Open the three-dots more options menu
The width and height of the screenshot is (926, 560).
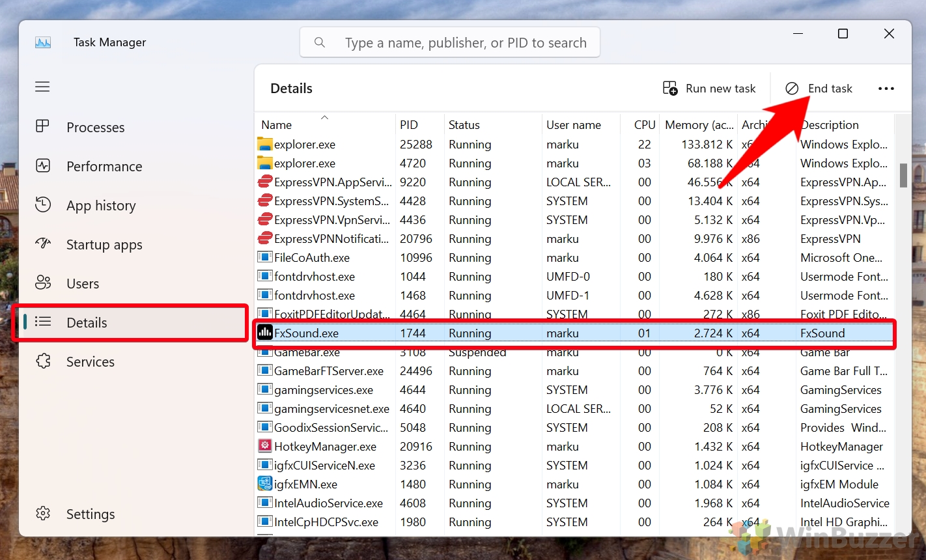click(x=886, y=89)
